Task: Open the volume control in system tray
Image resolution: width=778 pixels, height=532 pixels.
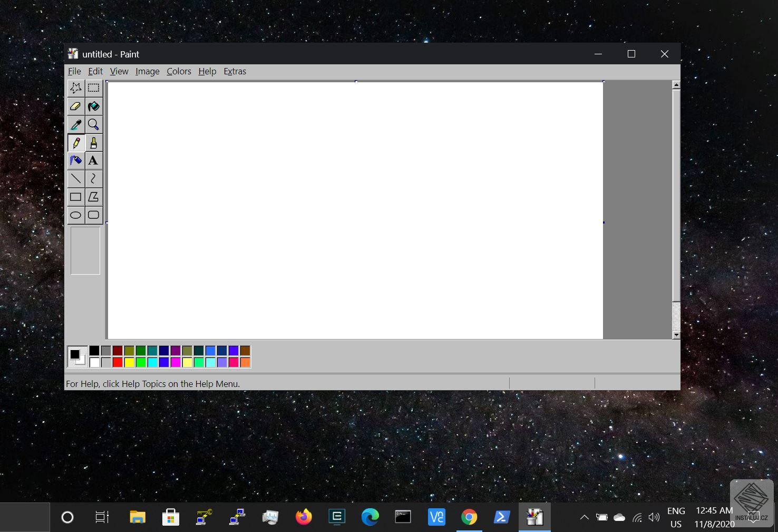Action: (654, 517)
